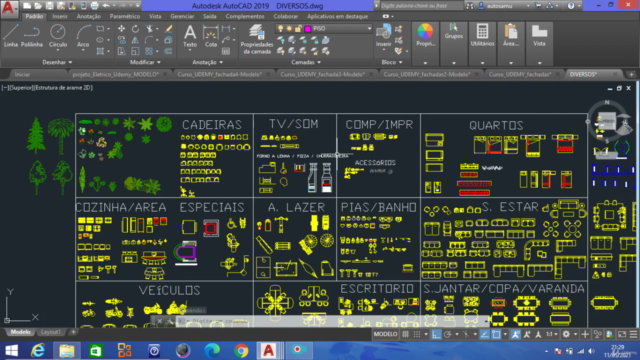Expand the Modificar panel

click(x=145, y=62)
